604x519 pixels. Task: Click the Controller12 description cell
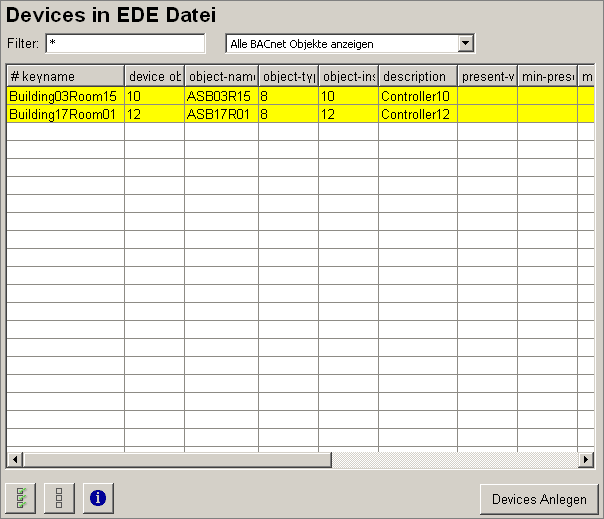coord(417,115)
